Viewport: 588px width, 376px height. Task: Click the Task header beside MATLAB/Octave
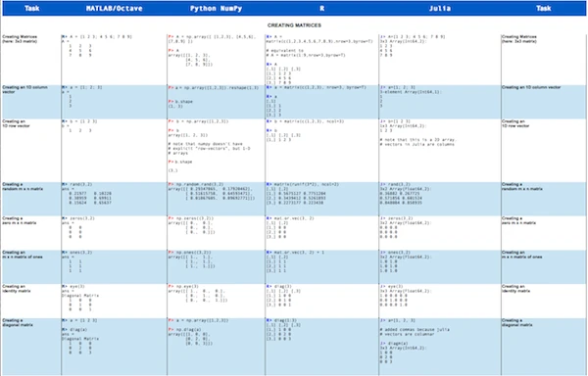[x=32, y=8]
